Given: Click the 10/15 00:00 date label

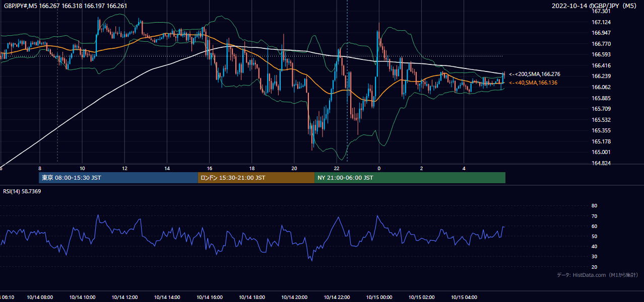Looking at the screenshot, I should coord(379,297).
